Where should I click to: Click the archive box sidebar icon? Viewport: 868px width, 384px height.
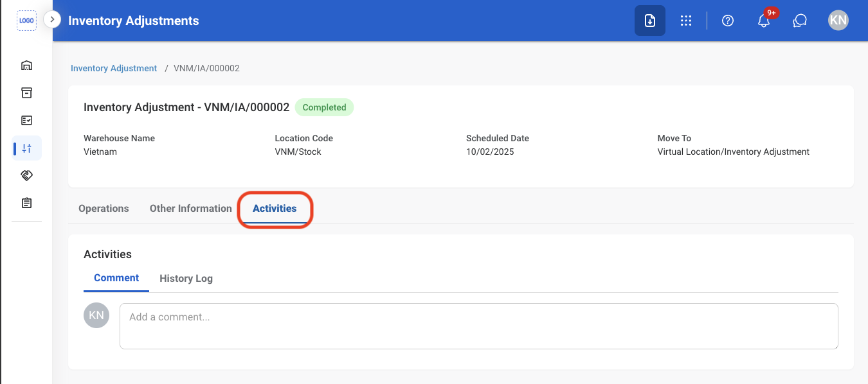[x=26, y=93]
